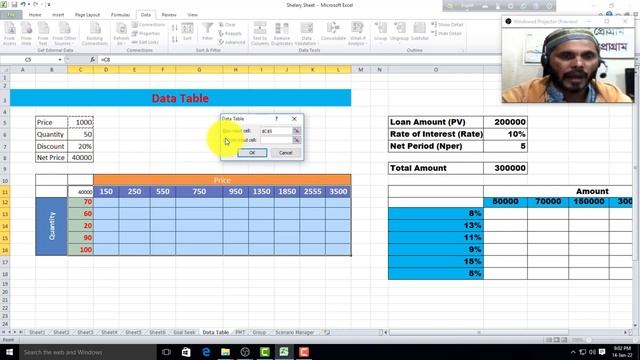Select cell containing Net Price value 40000

point(80,158)
